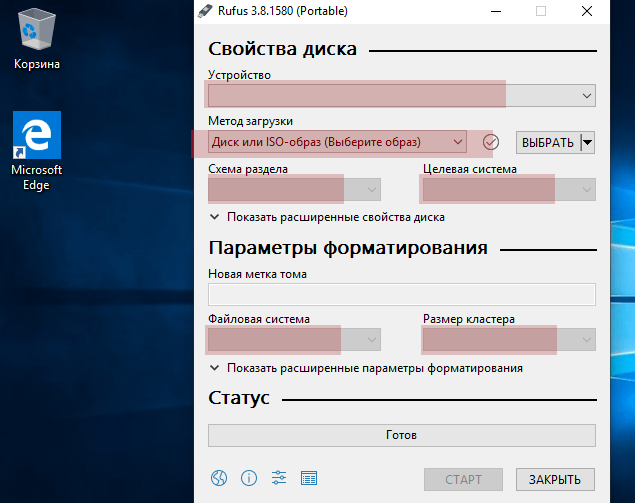Click the Готов status progress bar

pos(402,435)
